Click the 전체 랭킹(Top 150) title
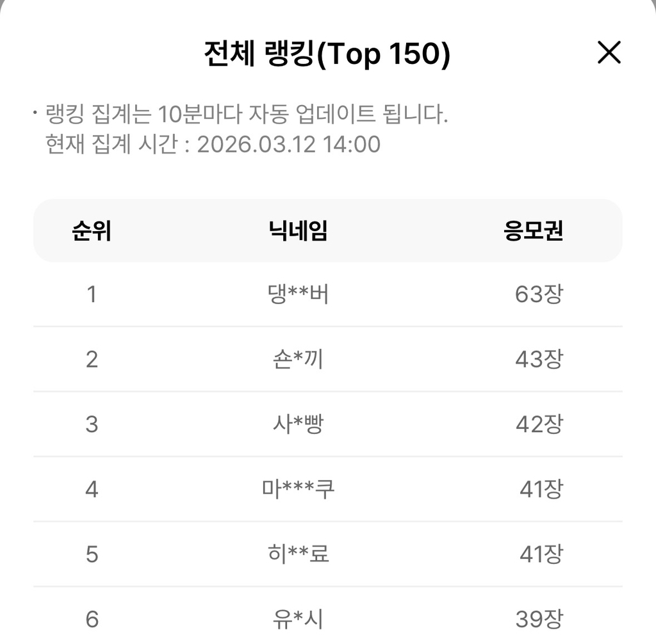 [327, 55]
